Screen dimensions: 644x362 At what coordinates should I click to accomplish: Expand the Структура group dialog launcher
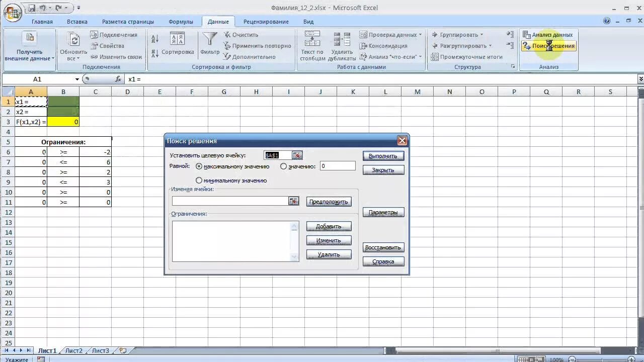tap(513, 67)
